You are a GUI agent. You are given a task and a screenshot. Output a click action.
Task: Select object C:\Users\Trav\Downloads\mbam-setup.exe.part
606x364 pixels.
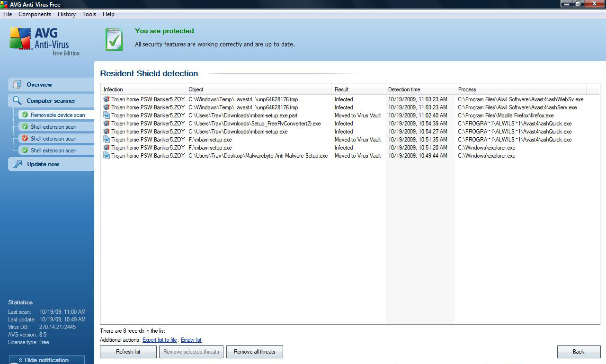tap(243, 115)
